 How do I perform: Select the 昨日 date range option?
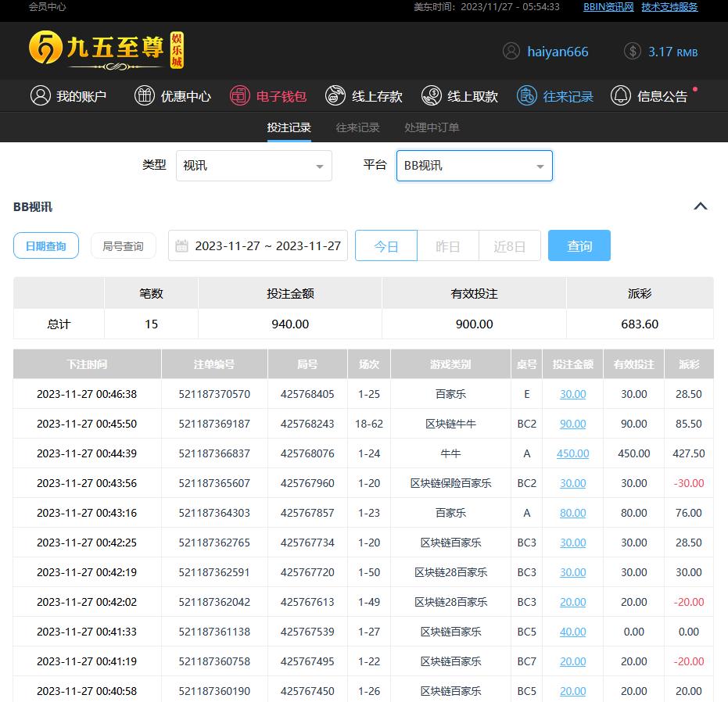pos(447,246)
